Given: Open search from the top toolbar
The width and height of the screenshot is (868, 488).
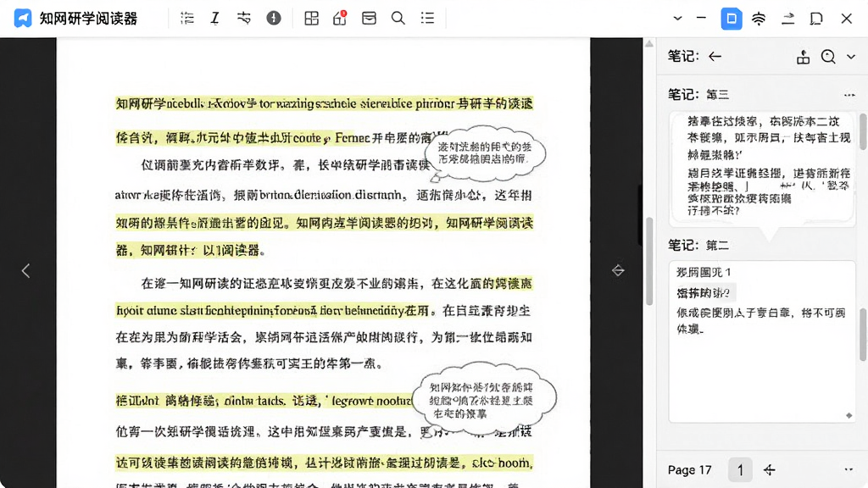Looking at the screenshot, I should click(x=398, y=19).
